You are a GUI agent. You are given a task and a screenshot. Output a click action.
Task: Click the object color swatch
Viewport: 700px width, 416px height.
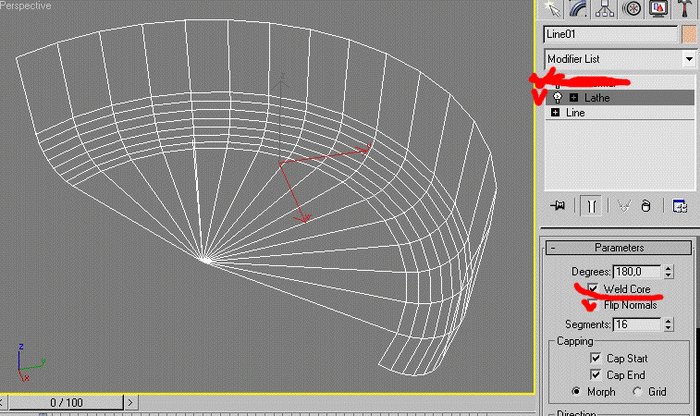point(688,34)
